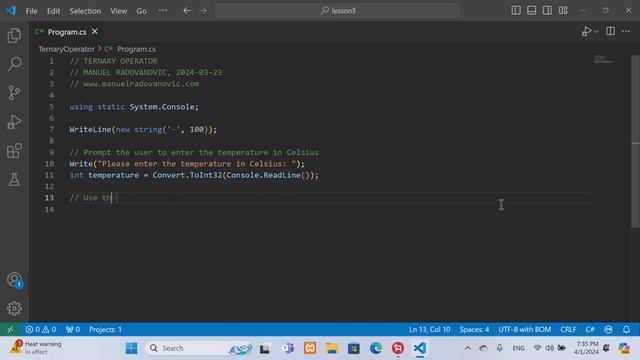640x360 pixels.
Task: Open the Go menu
Action: point(141,11)
